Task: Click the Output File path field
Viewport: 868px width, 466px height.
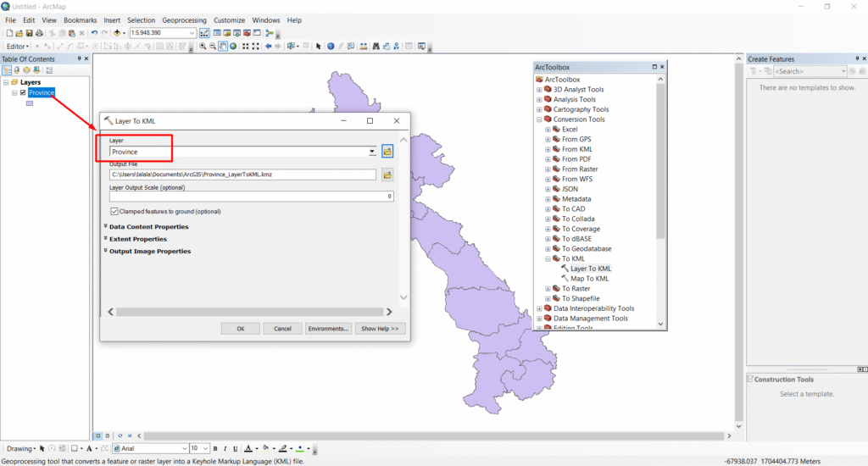Action: (x=242, y=175)
